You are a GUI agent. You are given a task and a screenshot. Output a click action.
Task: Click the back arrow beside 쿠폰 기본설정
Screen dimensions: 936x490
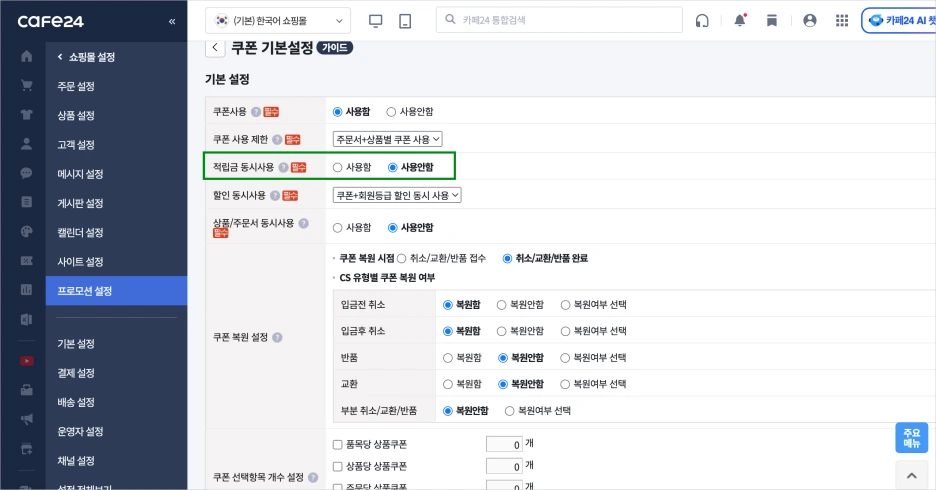tap(215, 48)
